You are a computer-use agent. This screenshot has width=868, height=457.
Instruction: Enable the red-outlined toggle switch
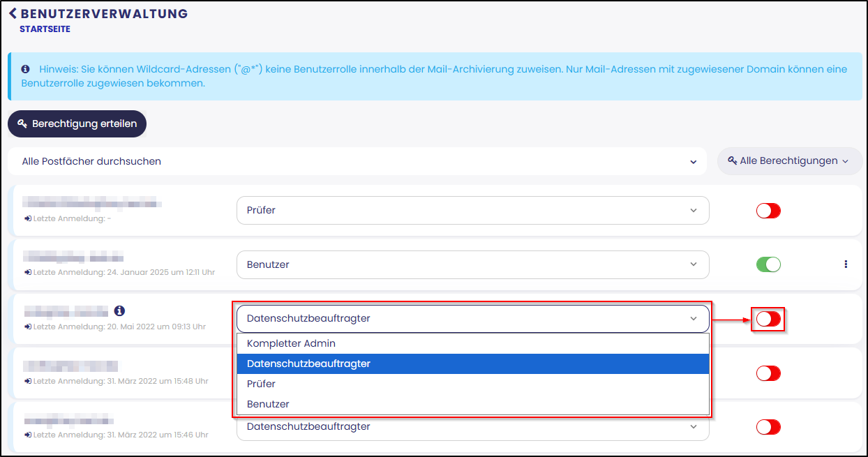click(x=768, y=319)
